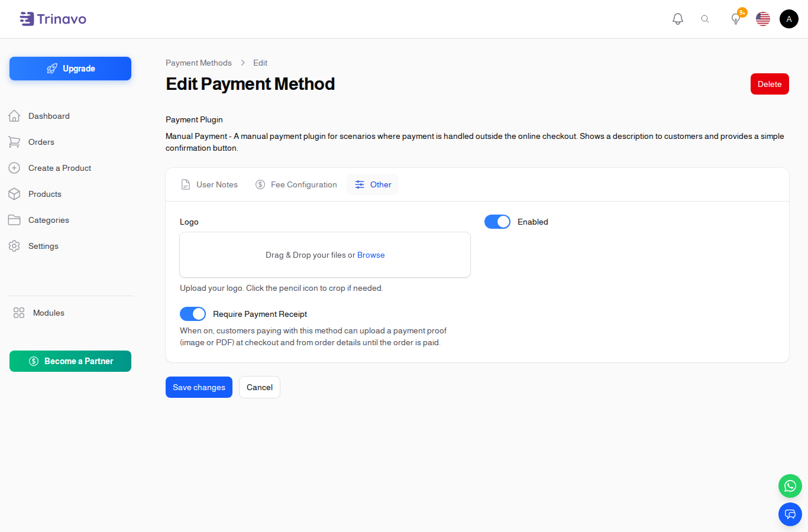Click the Modules grid icon
This screenshot has width=808, height=532.
point(19,313)
